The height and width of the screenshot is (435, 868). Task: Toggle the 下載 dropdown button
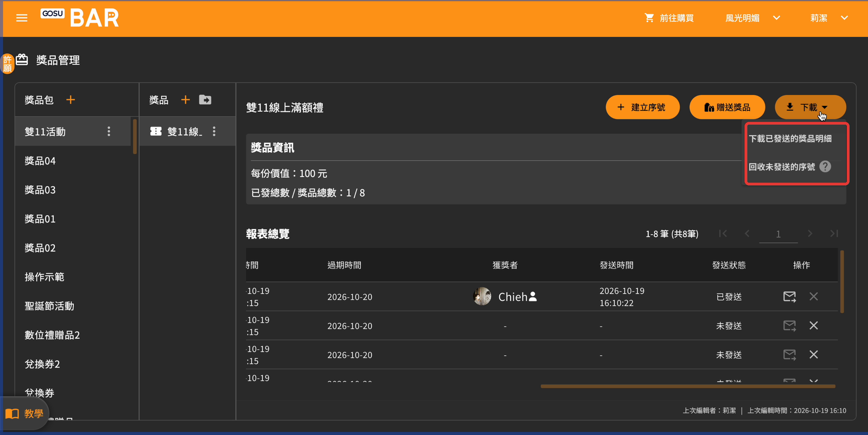(810, 107)
